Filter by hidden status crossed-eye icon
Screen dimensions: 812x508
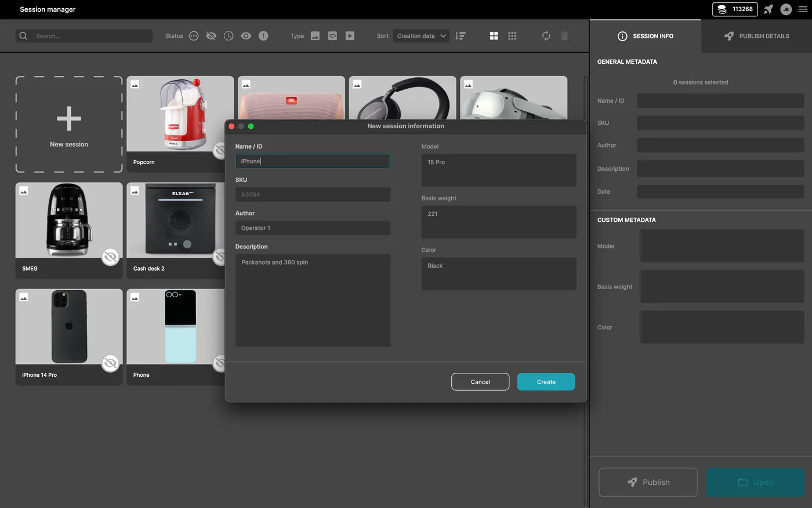coord(211,36)
